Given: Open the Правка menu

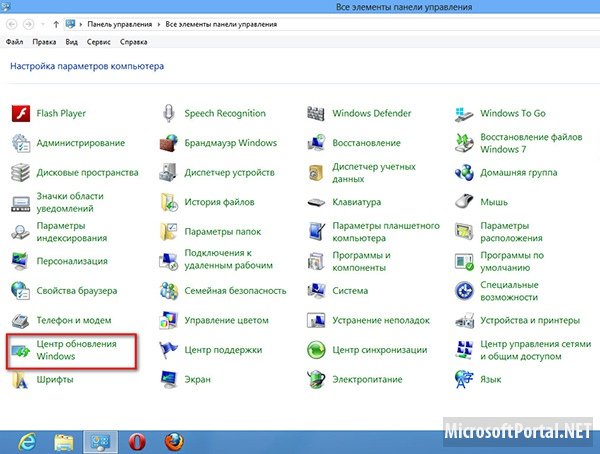Looking at the screenshot, I should (44, 42).
